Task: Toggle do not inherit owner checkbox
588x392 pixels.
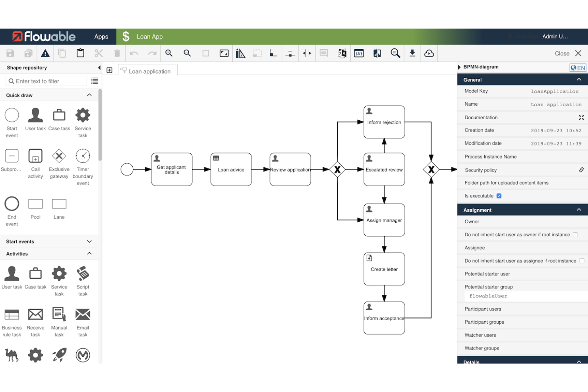Action: coord(575,235)
